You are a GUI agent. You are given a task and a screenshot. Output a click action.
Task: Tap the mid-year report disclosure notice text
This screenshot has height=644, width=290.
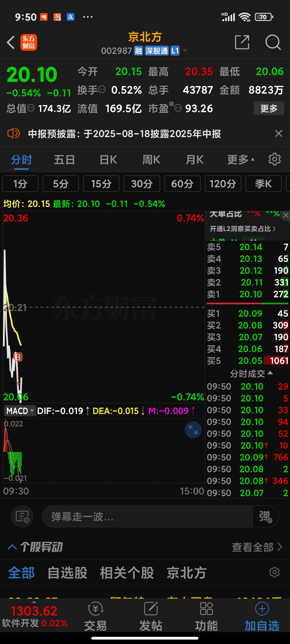(125, 133)
